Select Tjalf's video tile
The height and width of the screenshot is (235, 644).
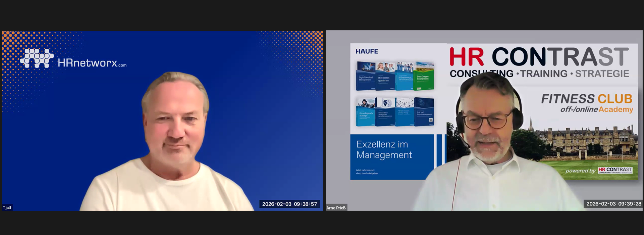[162, 121]
